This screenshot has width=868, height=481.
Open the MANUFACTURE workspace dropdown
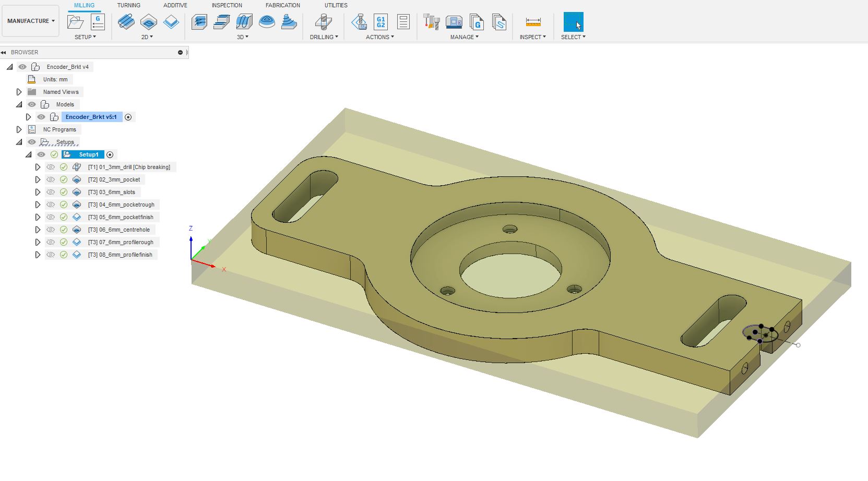point(31,21)
